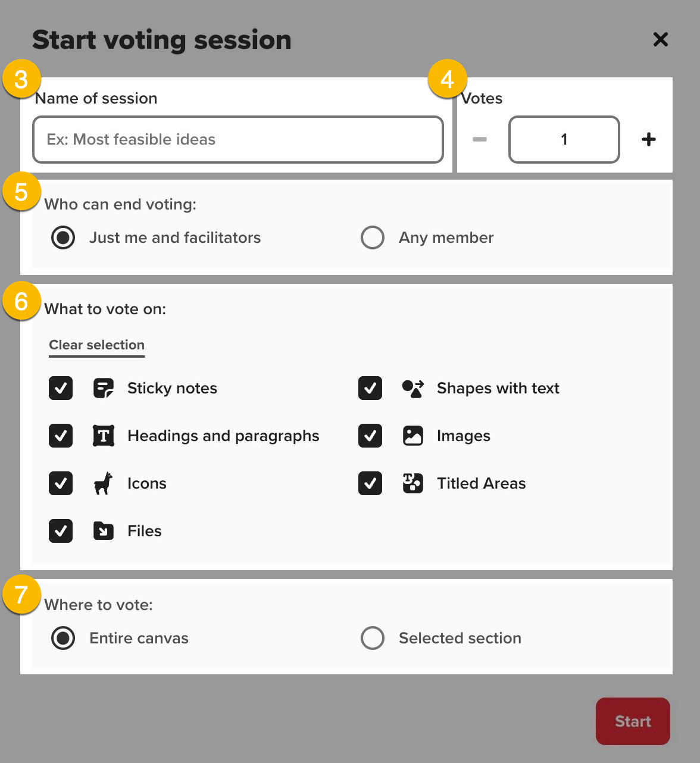
Task: Click the Sticky notes icon
Action: (103, 388)
